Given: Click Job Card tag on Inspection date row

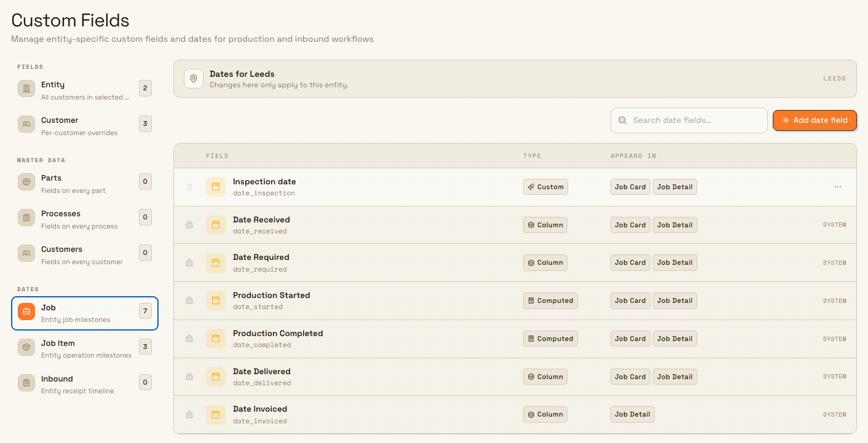Looking at the screenshot, I should (630, 187).
